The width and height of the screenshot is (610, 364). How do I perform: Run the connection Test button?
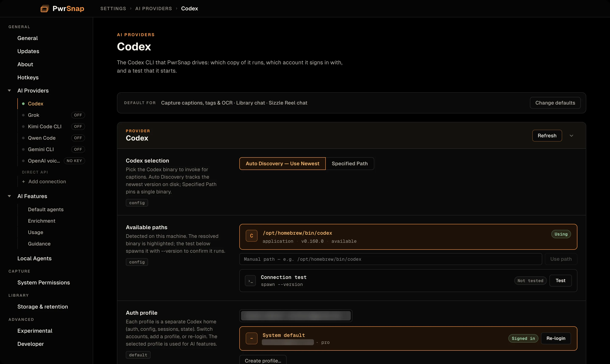(560, 281)
